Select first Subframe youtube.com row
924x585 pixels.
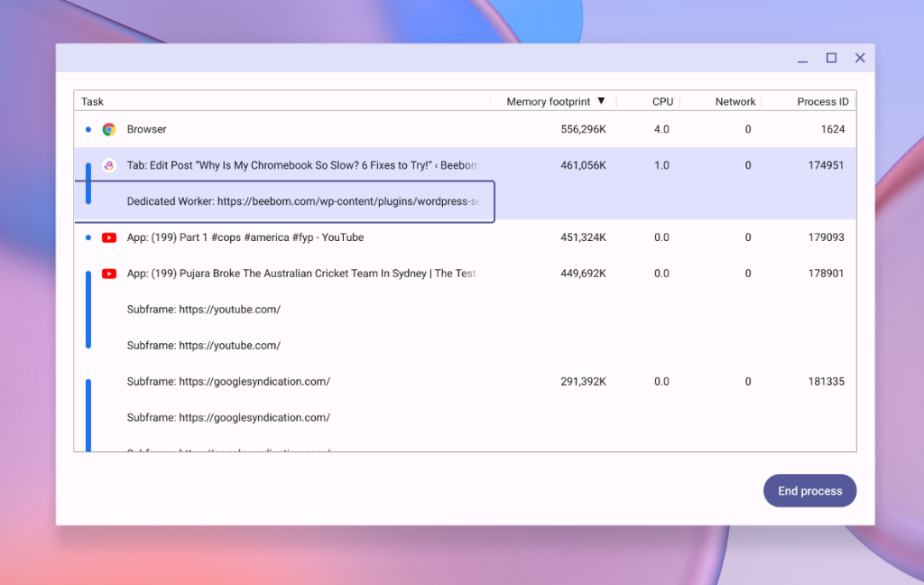tap(465, 310)
